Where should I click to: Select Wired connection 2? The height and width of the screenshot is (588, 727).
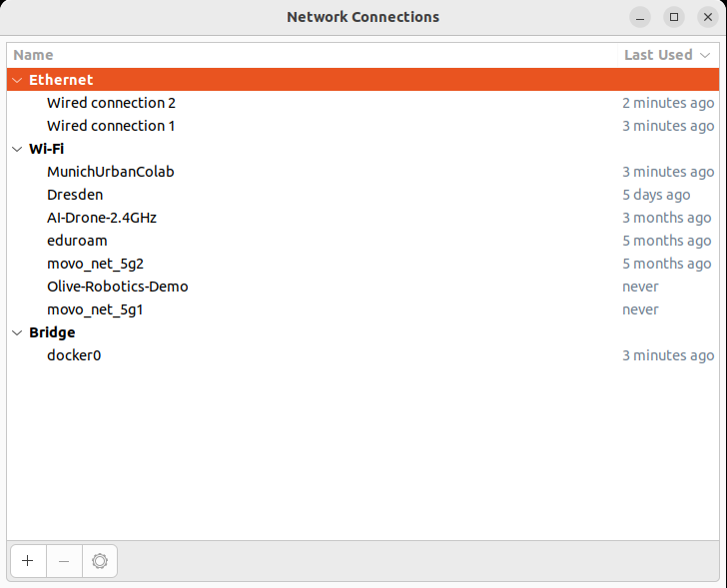pyautogui.click(x=111, y=103)
